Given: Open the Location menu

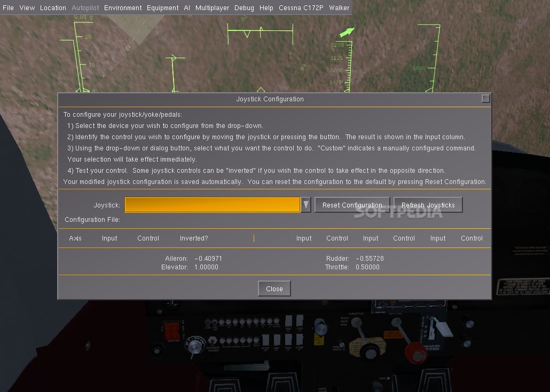Looking at the screenshot, I should coord(53,7).
